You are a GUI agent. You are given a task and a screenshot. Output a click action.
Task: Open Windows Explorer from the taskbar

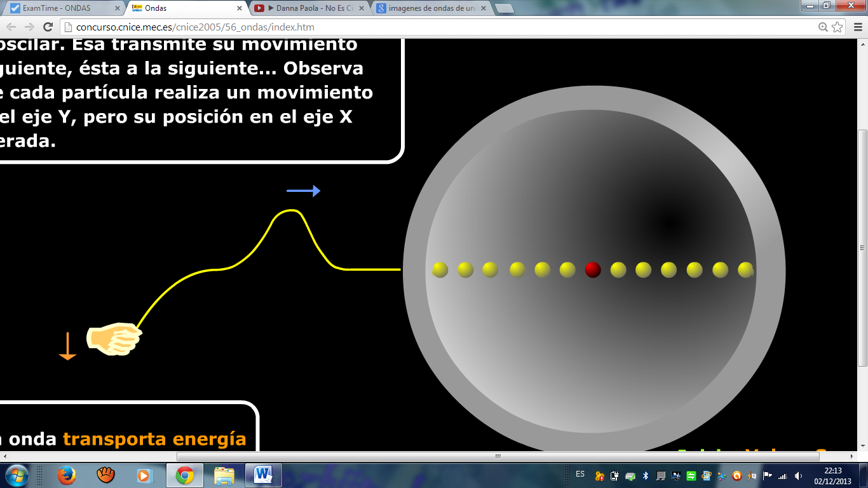[x=224, y=475]
